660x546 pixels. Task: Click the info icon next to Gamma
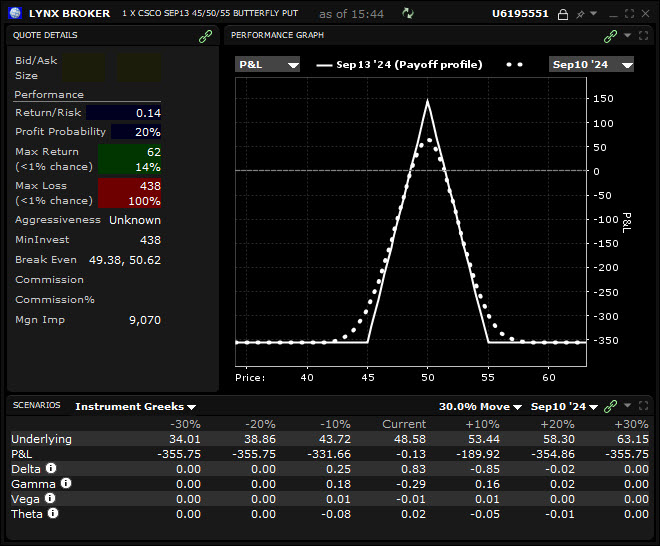[65, 483]
